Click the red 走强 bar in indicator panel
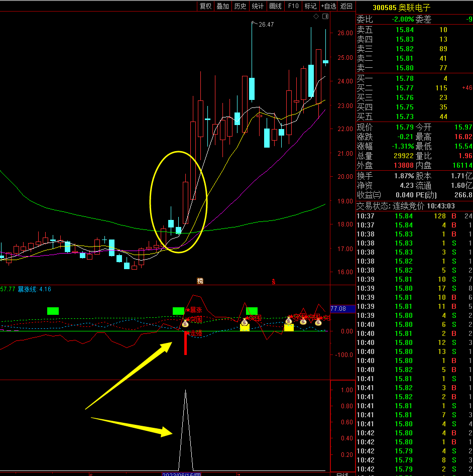Viewport: 473px width, 476px height. click(185, 343)
